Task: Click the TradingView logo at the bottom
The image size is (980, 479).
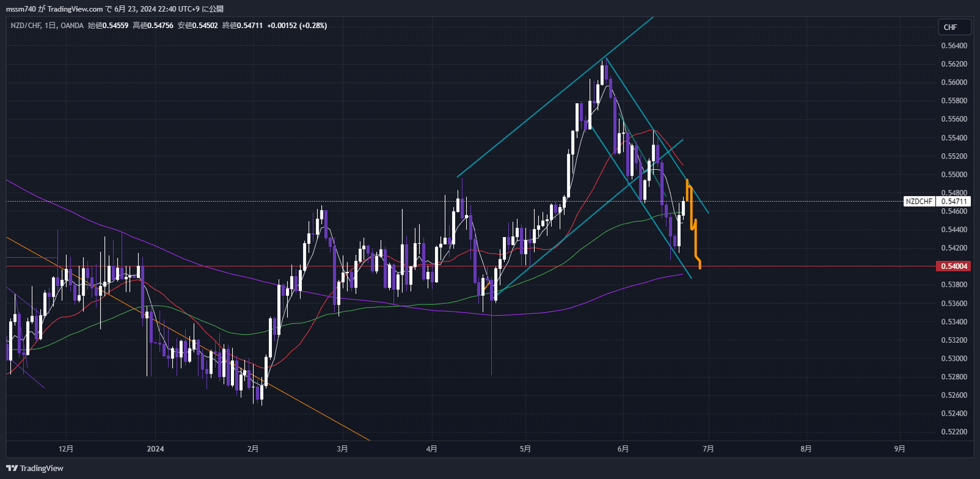Action: click(35, 468)
